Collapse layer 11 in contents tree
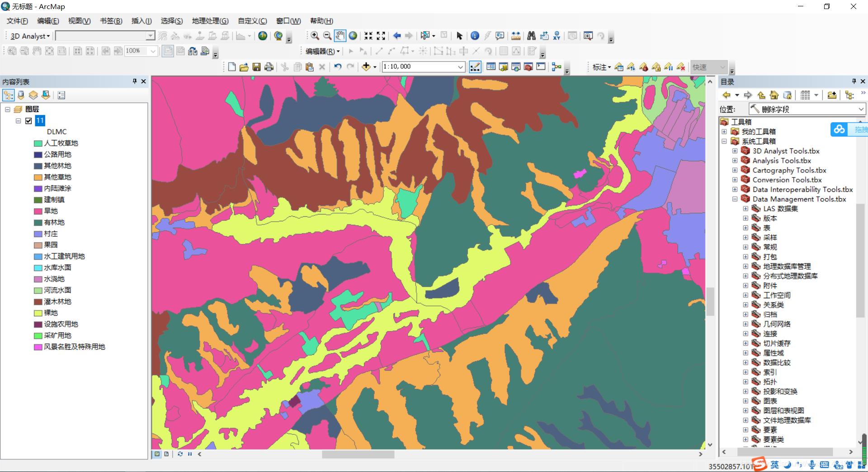This screenshot has height=472, width=868. click(x=18, y=121)
